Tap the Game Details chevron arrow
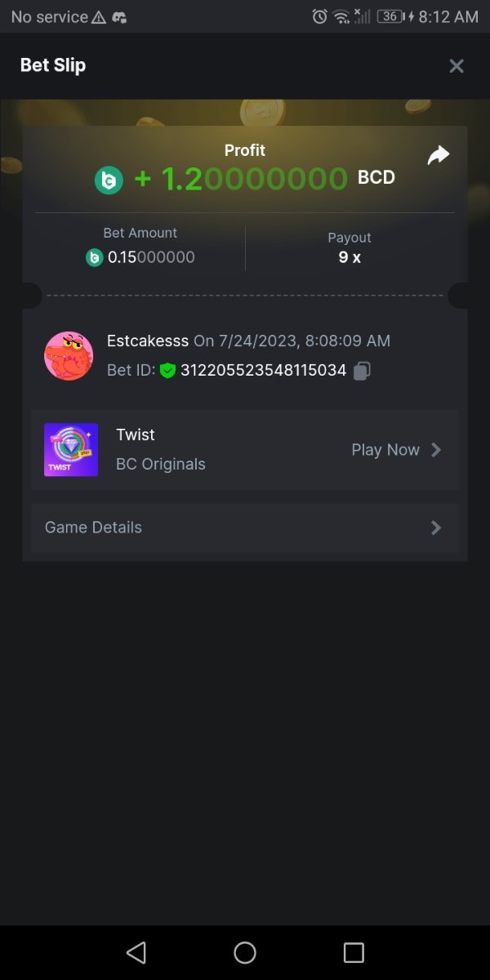490x980 pixels. [436, 528]
